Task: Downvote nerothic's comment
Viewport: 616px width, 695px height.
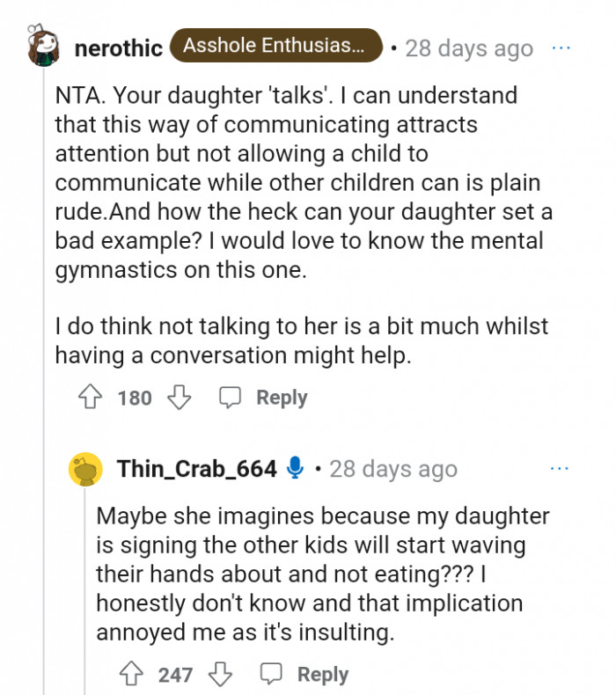Action: (179, 398)
